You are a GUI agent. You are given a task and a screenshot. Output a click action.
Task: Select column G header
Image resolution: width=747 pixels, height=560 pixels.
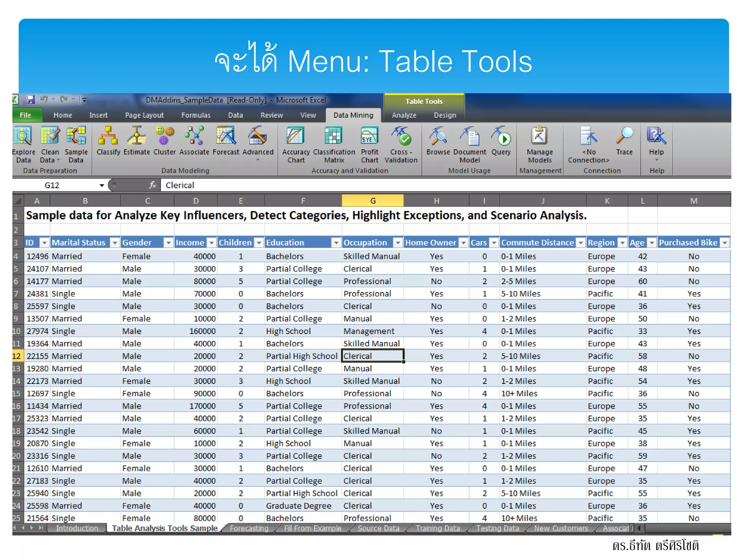click(x=372, y=201)
